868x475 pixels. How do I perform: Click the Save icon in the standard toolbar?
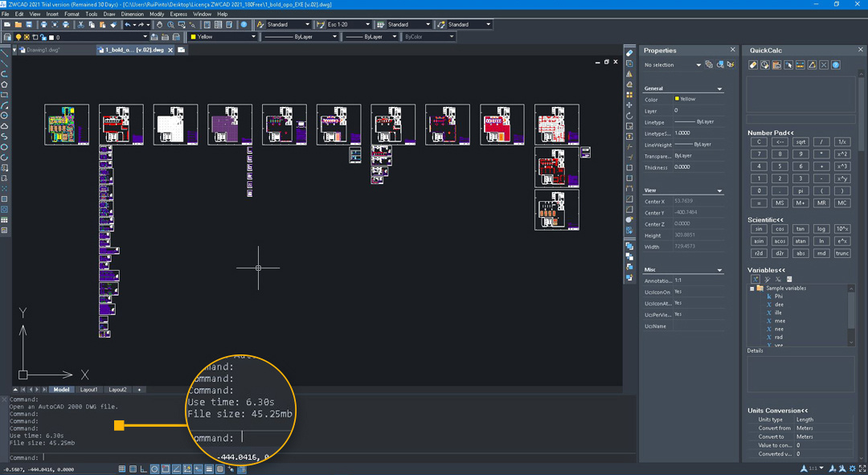pyautogui.click(x=30, y=25)
